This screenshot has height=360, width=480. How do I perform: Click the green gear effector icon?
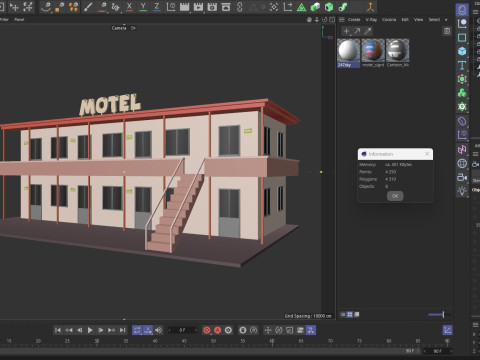point(462,107)
